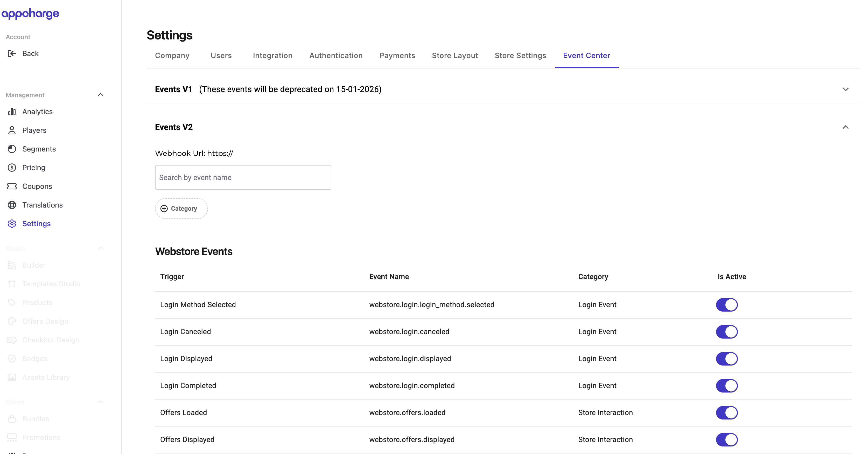Viewport: 868px width, 454px height.
Task: Toggle off the Login Canceled event
Action: pos(726,332)
